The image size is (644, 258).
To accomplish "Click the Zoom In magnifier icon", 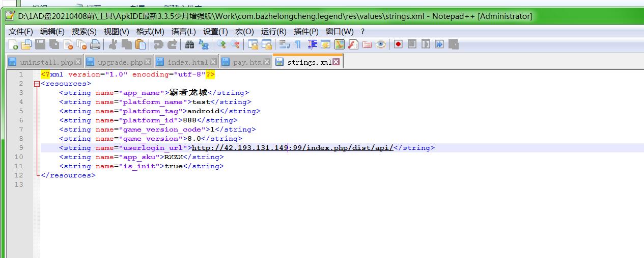I will point(221,45).
